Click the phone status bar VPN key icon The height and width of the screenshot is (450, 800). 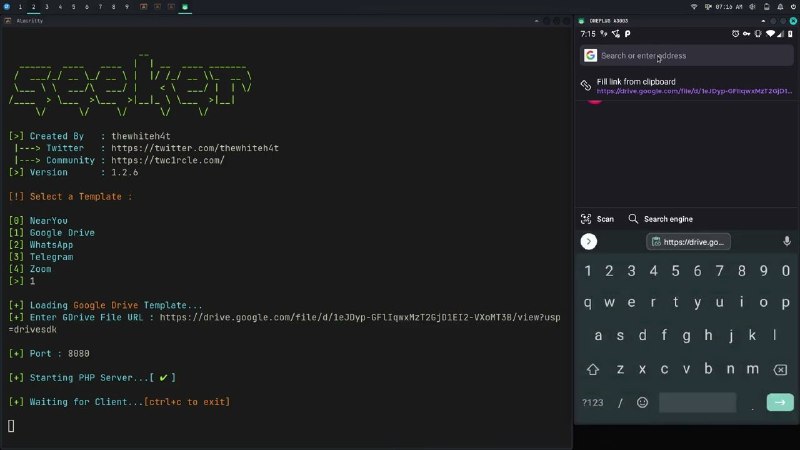[746, 34]
